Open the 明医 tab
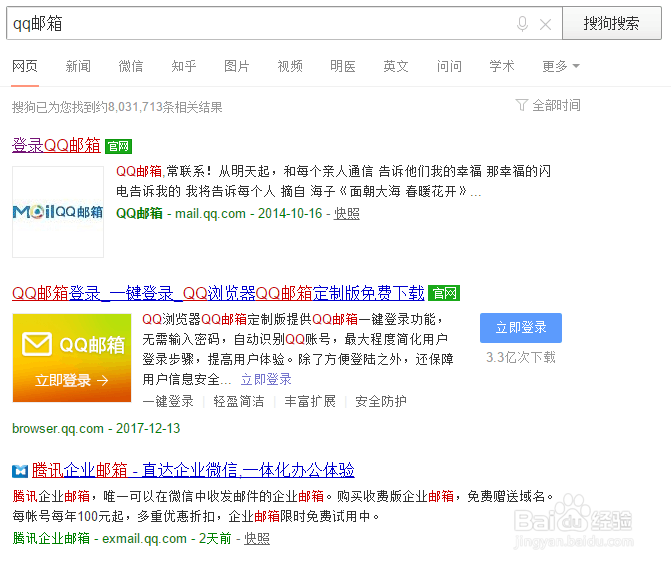This screenshot has width=671, height=565. click(343, 66)
